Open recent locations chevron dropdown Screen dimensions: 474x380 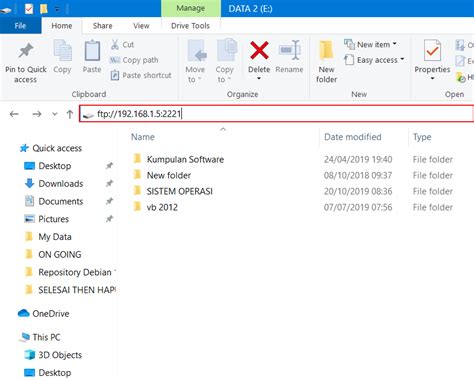[x=55, y=114]
